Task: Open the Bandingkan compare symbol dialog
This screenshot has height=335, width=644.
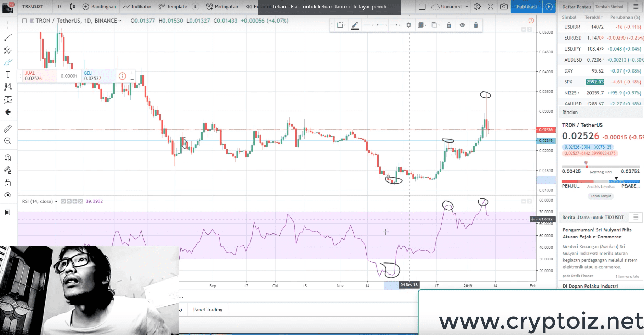Action: [99, 6]
